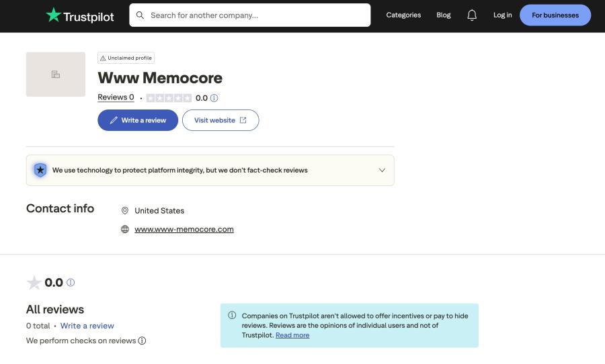
Task: Click the platform integrity shield star icon
Action: pos(40,170)
